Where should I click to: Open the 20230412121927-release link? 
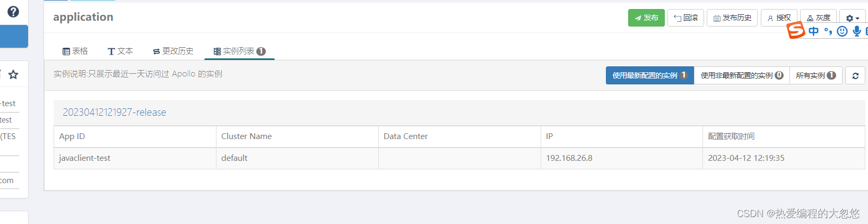tap(115, 112)
